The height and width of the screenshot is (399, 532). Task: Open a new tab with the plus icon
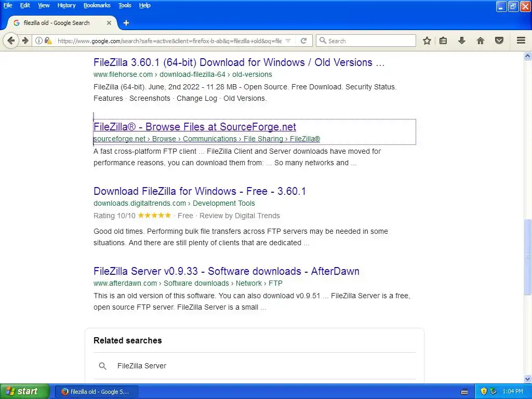click(126, 23)
